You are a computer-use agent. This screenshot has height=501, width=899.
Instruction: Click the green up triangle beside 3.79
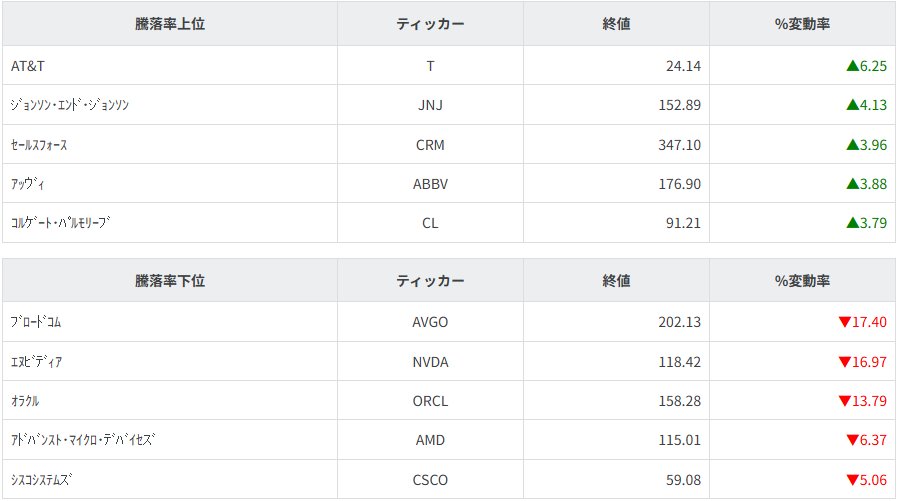852,223
